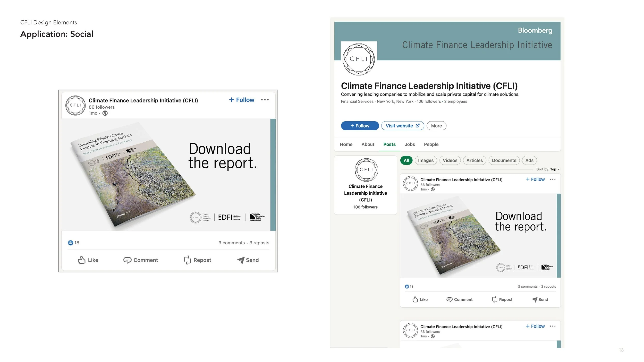The height and width of the screenshot is (362, 644).
Task: Click the CFLI profile logo on the company page banner
Action: point(359,59)
